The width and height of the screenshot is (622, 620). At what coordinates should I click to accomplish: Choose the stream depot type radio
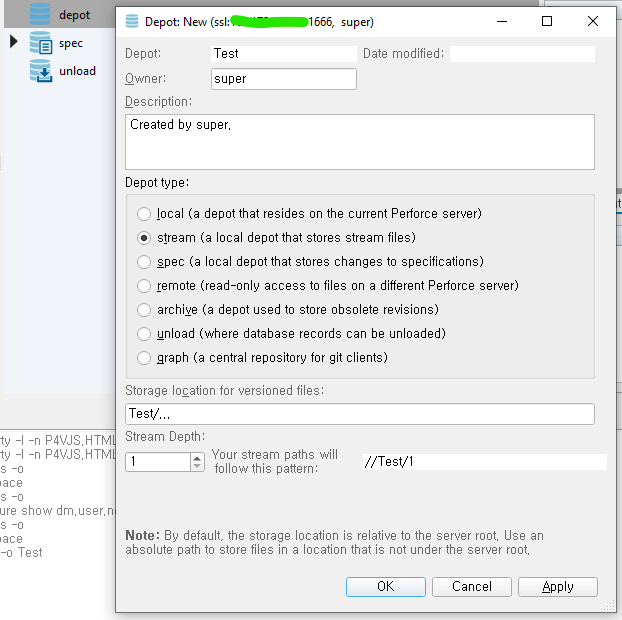pyautogui.click(x=144, y=238)
